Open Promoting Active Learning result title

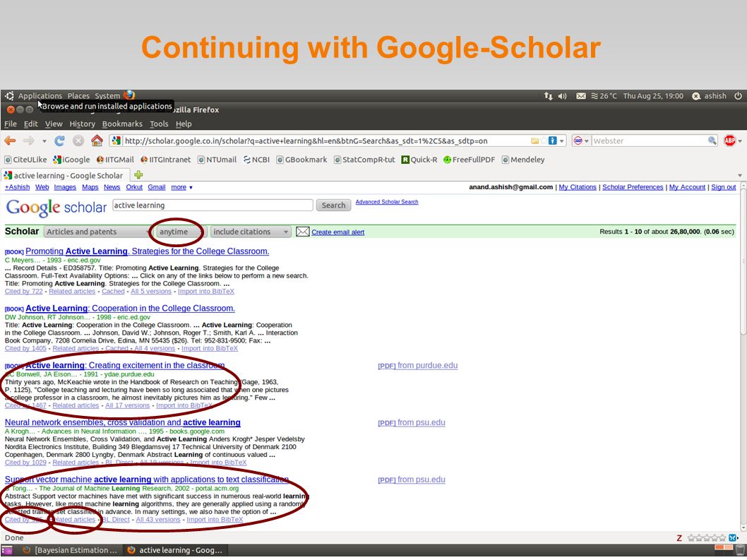tap(147, 251)
